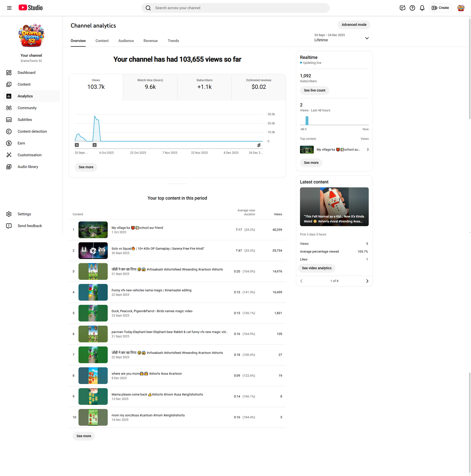The width and height of the screenshot is (471, 476).
Task: Open Audio library from sidebar
Action: (x=28, y=167)
